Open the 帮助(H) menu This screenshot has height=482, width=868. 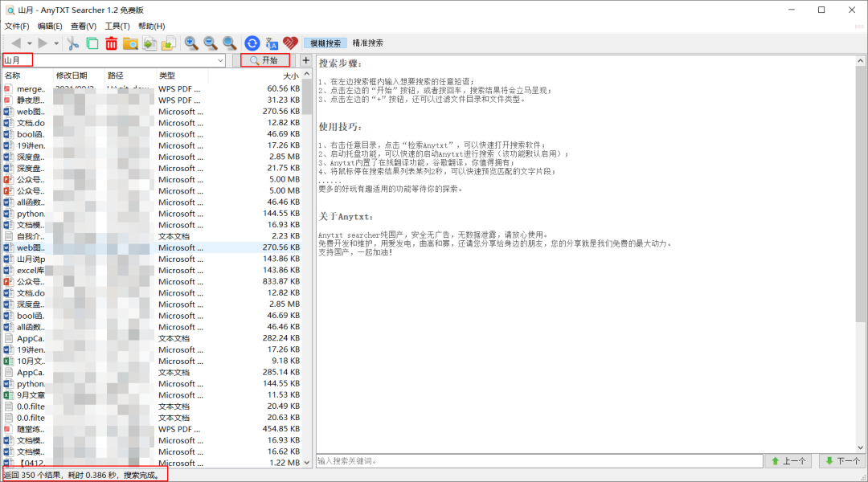tap(152, 26)
